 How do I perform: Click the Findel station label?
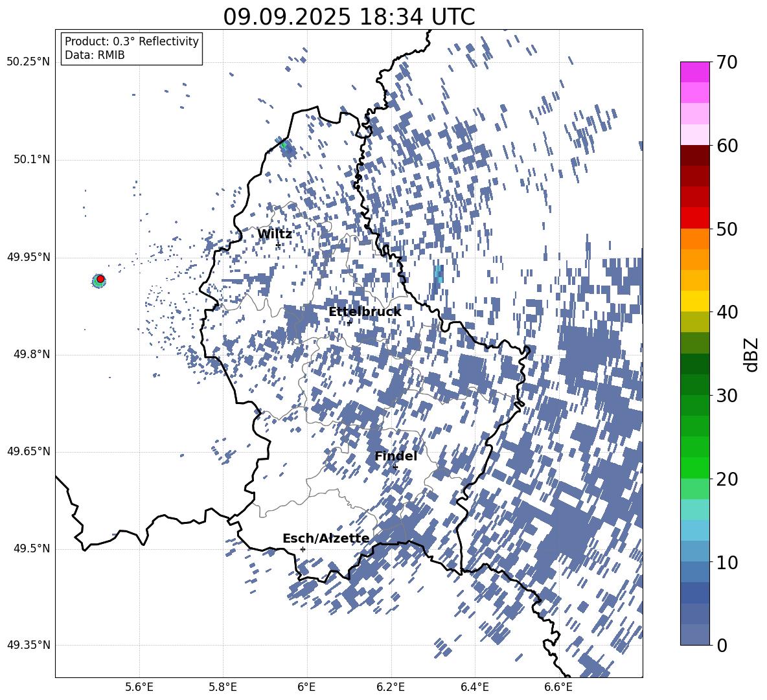point(396,457)
